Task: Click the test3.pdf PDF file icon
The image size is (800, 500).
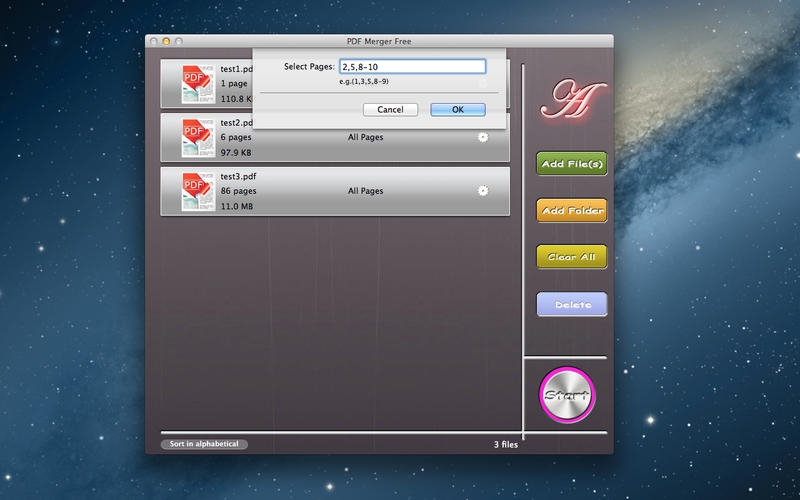Action: tap(197, 191)
